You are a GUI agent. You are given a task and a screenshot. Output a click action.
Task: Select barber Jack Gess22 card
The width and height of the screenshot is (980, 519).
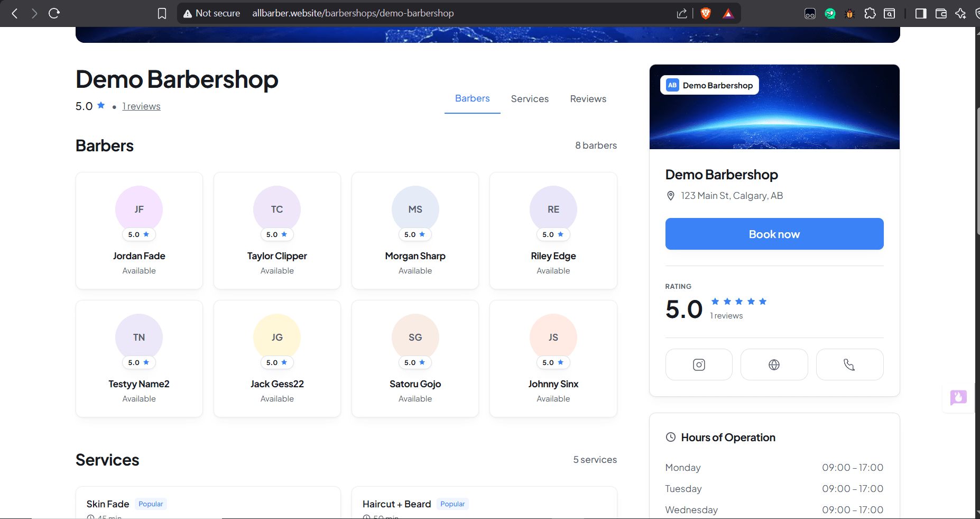point(277,359)
